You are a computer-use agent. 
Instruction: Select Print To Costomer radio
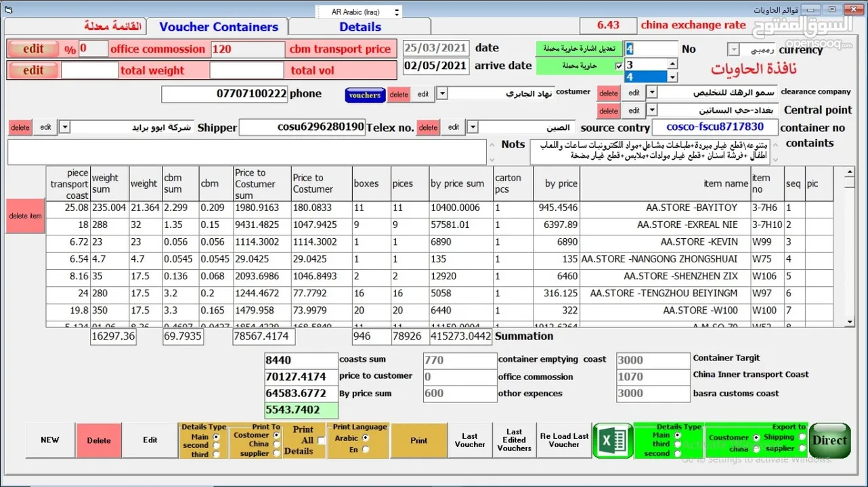(276, 436)
